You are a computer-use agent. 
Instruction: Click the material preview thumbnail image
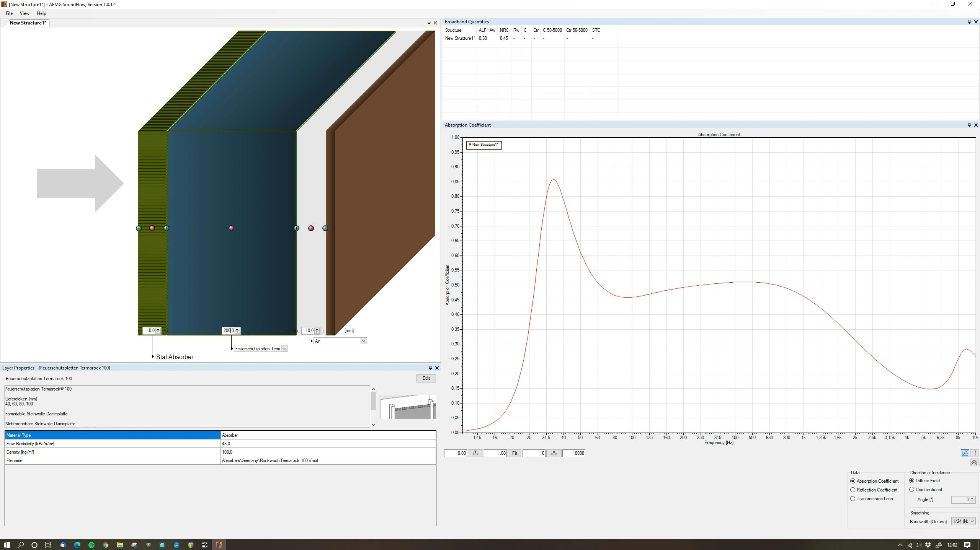(407, 407)
